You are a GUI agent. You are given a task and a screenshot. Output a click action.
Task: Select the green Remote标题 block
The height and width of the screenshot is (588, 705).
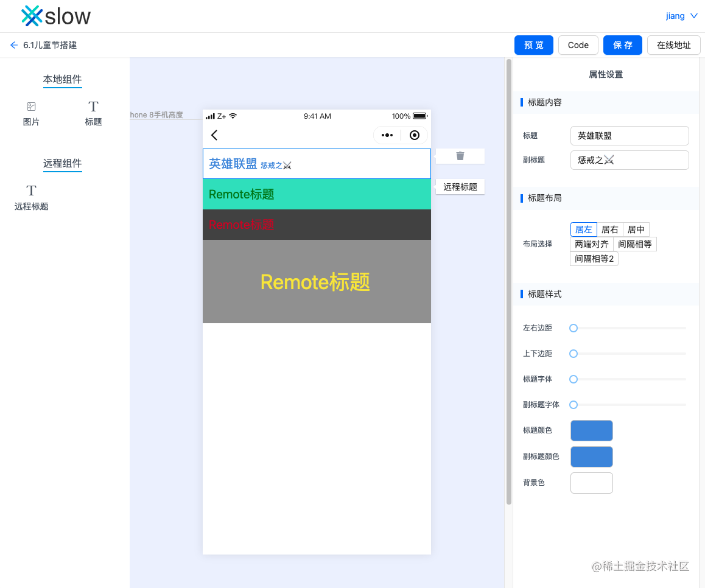click(x=317, y=194)
